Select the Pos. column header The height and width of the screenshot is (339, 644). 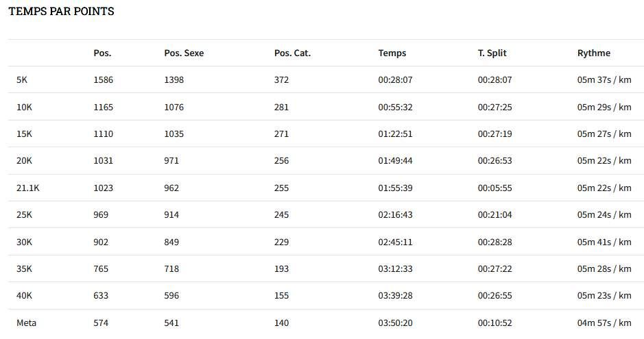tap(102, 53)
